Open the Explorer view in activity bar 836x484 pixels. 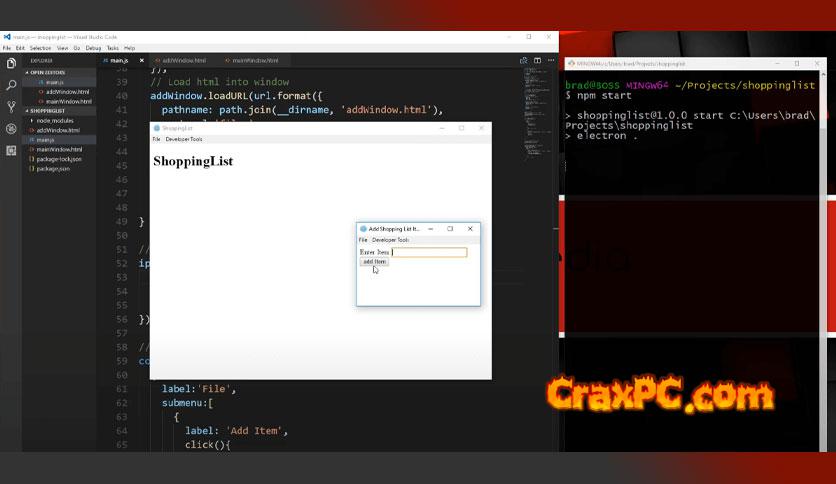pos(11,63)
